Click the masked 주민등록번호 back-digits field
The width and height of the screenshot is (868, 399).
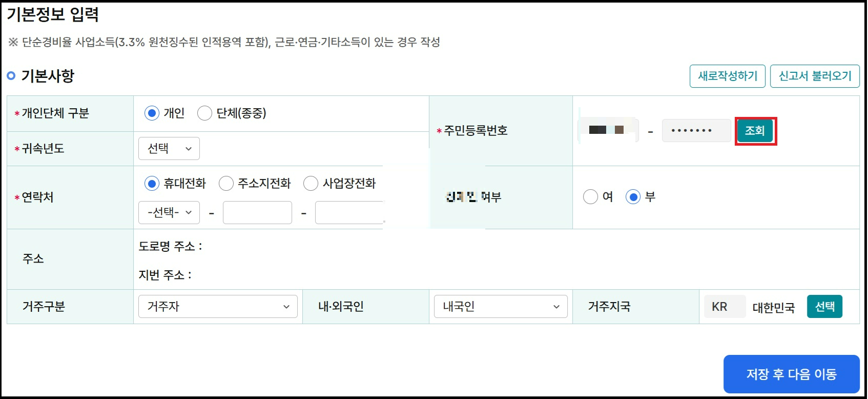tap(696, 130)
